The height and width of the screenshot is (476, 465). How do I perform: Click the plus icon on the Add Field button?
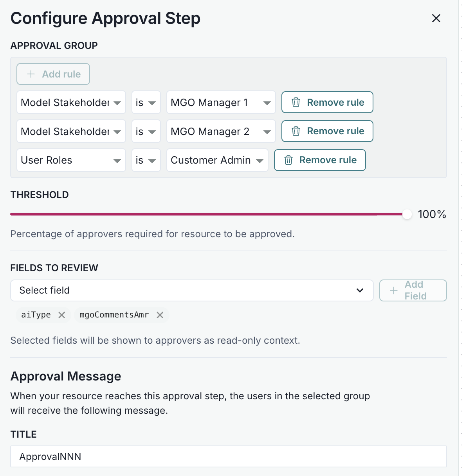[x=393, y=290]
